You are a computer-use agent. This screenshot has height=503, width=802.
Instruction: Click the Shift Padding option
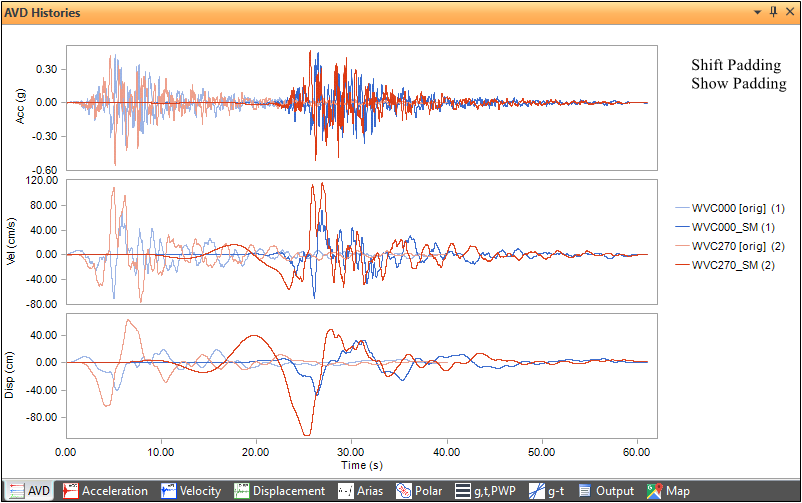pos(736,65)
